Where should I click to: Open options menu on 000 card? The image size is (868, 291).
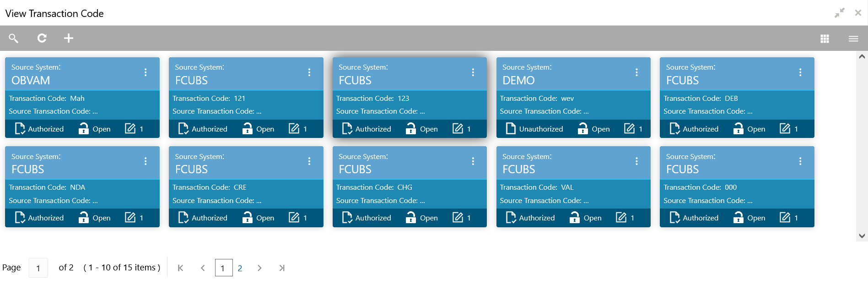point(800,161)
